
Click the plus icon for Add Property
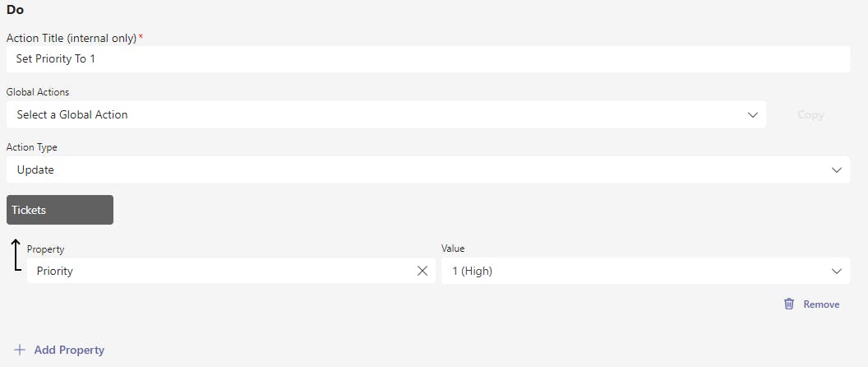click(20, 350)
